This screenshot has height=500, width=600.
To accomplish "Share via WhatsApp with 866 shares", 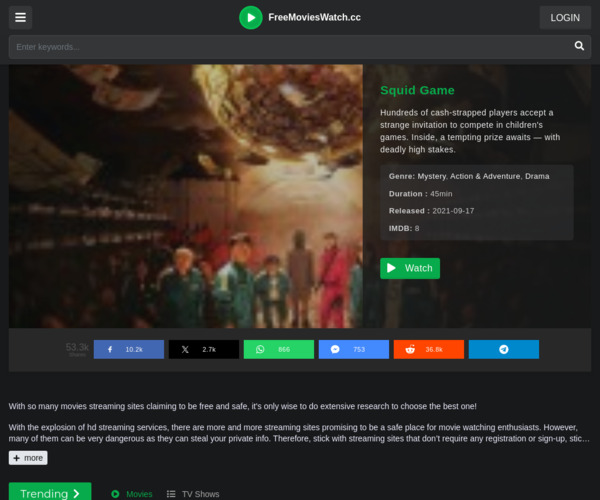I will tap(279, 349).
